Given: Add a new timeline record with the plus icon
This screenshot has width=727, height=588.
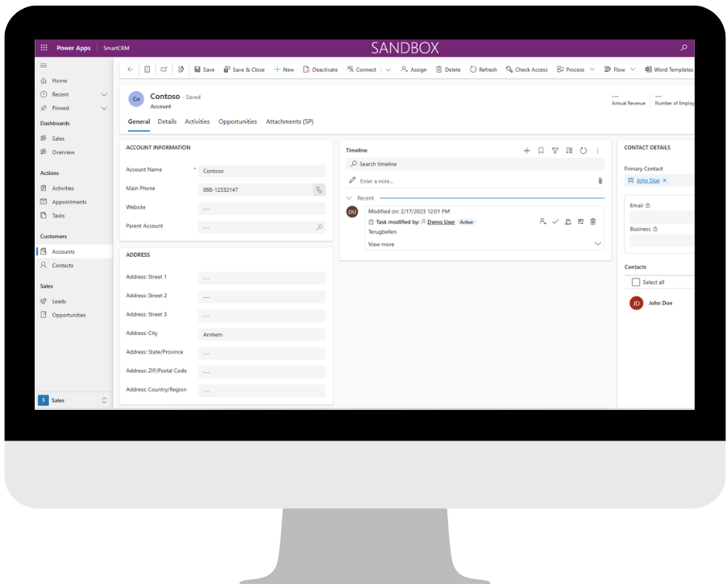Looking at the screenshot, I should pos(527,151).
